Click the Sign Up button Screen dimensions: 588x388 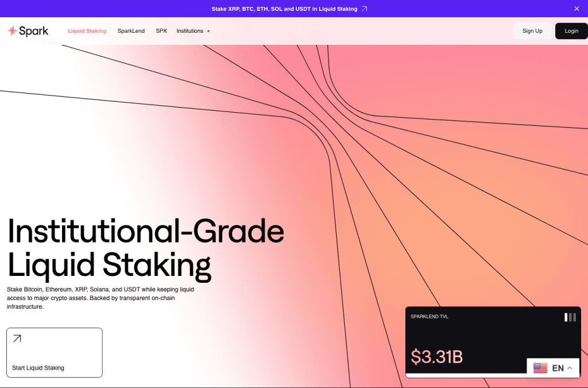coord(532,31)
